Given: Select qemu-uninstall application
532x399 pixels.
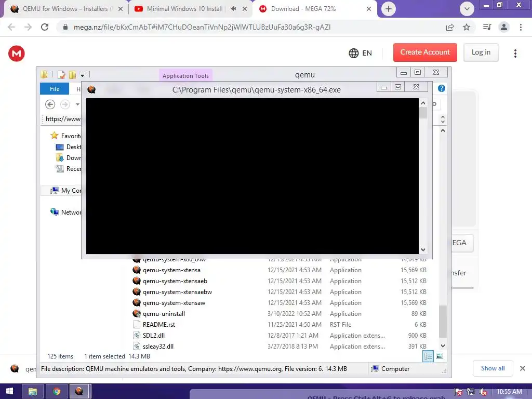Looking at the screenshot, I should pyautogui.click(x=164, y=313).
